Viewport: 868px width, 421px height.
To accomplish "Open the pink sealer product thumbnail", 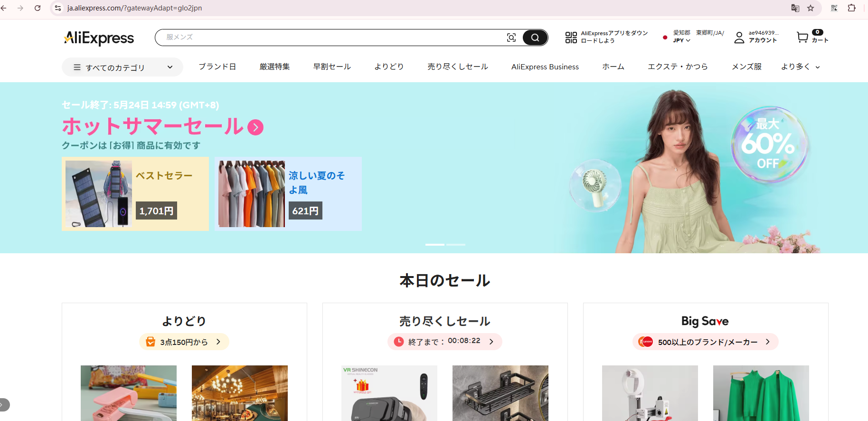I will point(129,393).
